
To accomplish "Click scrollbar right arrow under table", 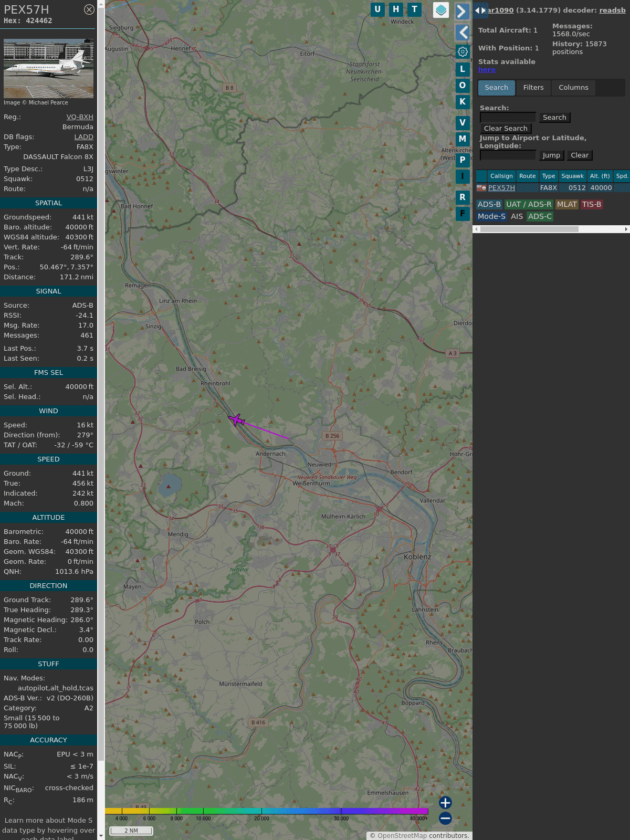I will [x=626, y=229].
